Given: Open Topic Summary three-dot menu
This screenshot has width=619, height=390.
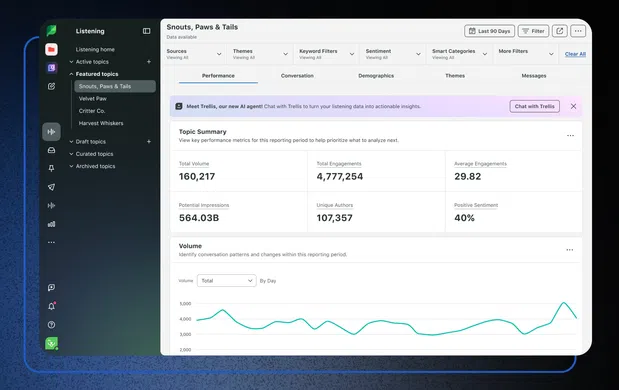Looking at the screenshot, I should (x=570, y=135).
